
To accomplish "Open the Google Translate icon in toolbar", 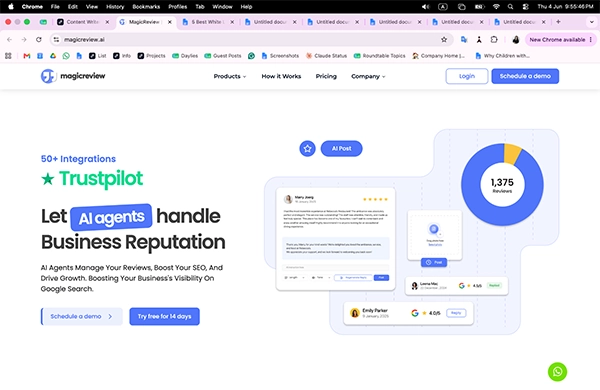I will coord(464,39).
